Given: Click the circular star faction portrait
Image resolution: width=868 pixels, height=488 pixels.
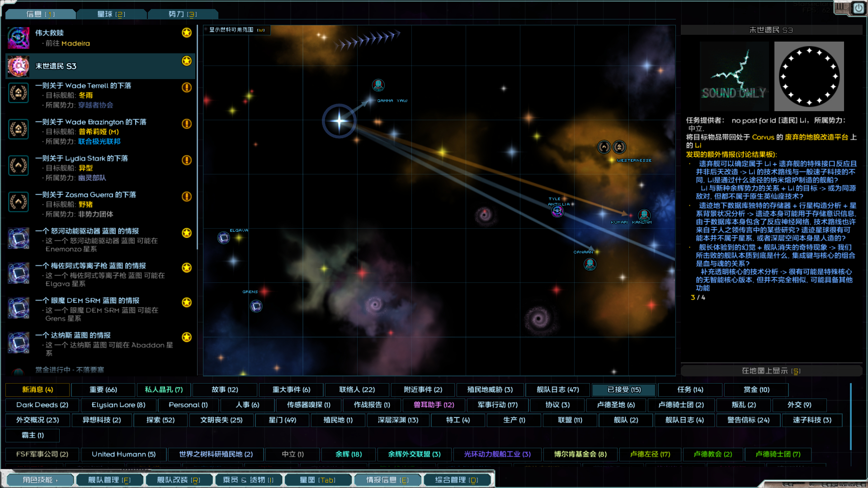Looking at the screenshot, I should (x=809, y=76).
